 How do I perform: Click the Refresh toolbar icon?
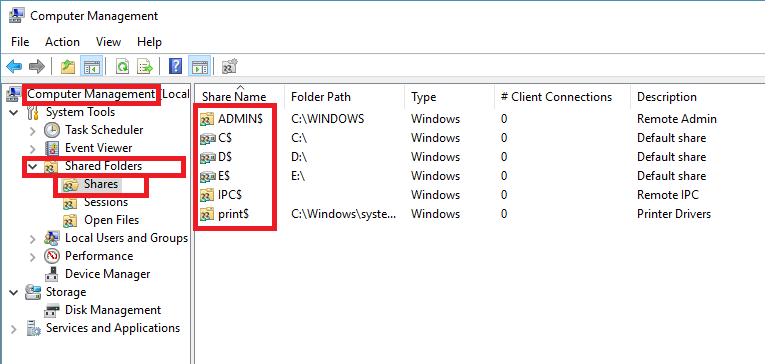(122, 66)
